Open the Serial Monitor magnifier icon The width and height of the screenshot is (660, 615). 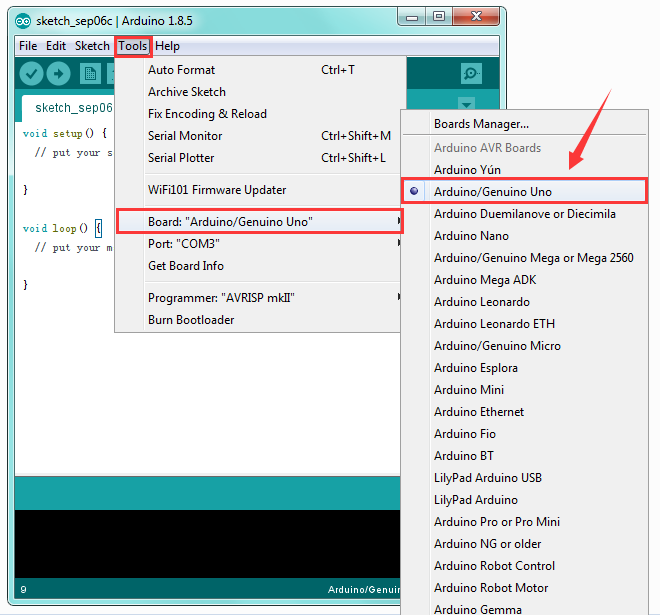pos(471,74)
